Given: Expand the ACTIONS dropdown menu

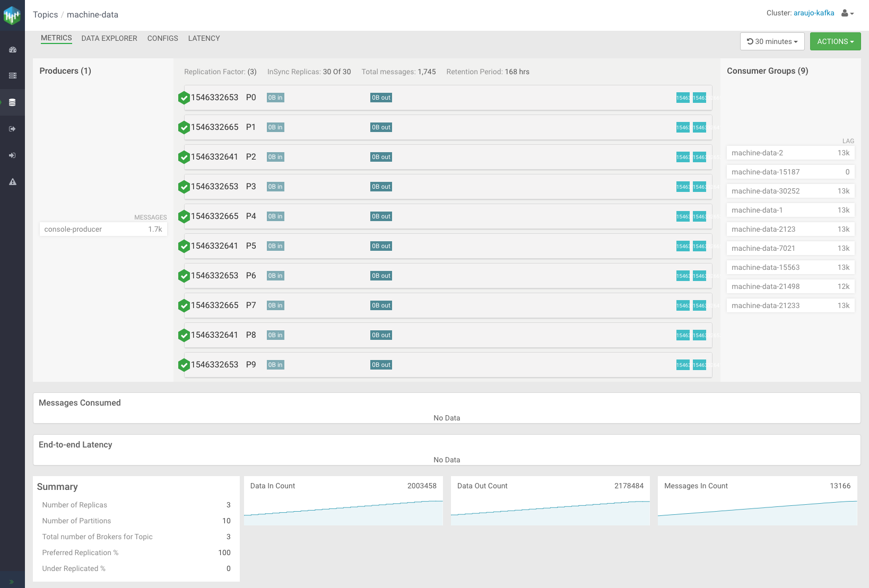Looking at the screenshot, I should click(835, 41).
